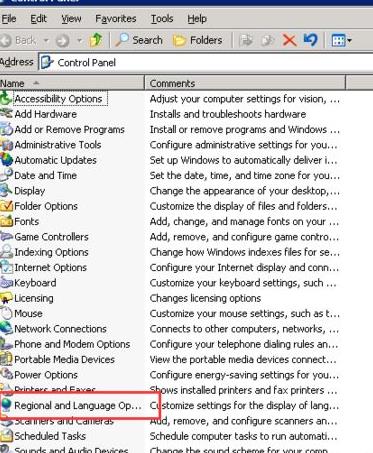Click the 'Date and Time' name text
The image size is (373, 453).
(46, 175)
